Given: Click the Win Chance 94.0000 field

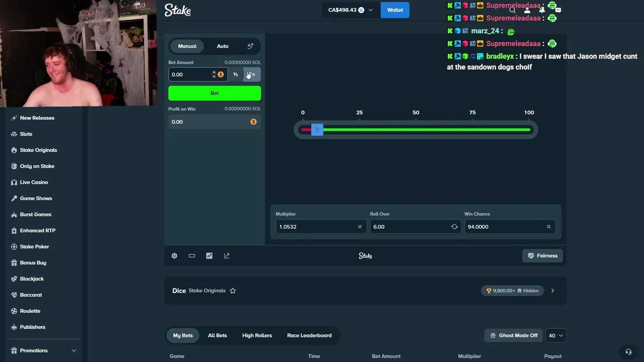Looking at the screenshot, I should tap(509, 227).
